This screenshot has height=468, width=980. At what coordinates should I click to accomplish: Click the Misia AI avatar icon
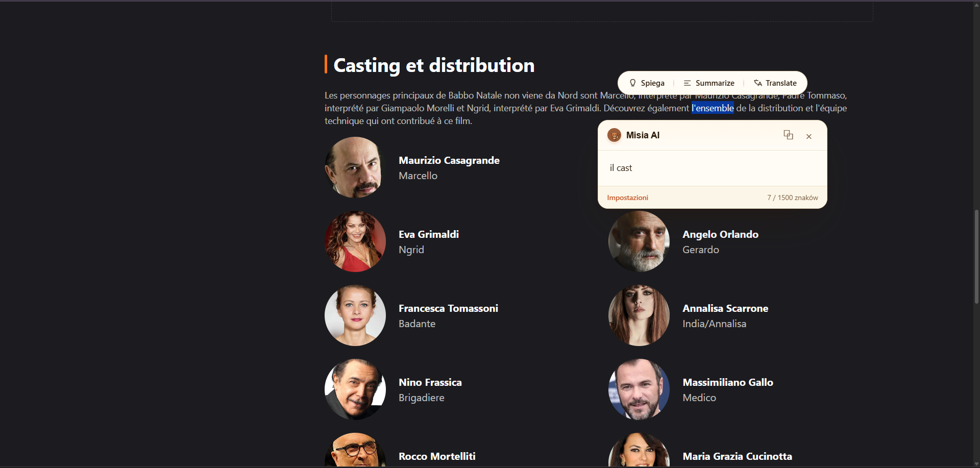pyautogui.click(x=614, y=135)
